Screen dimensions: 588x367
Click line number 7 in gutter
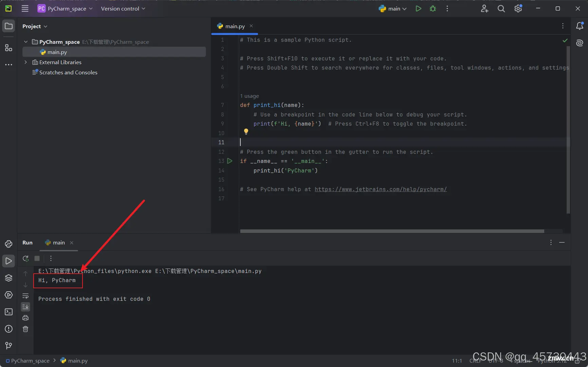pos(222,105)
